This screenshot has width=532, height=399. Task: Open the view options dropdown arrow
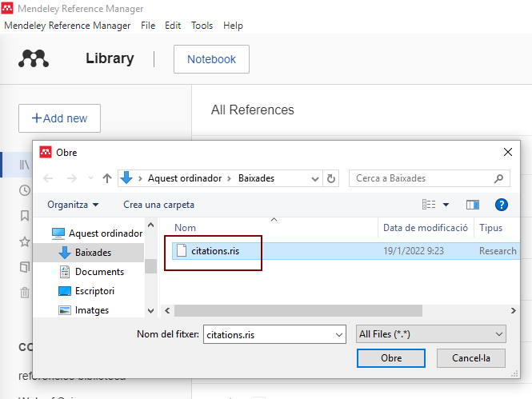[446, 205]
